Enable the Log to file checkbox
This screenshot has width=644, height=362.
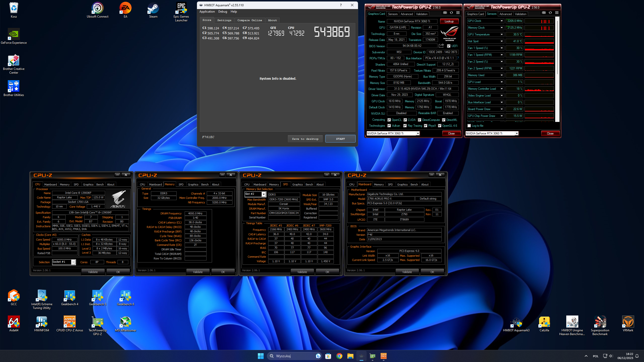point(469,126)
